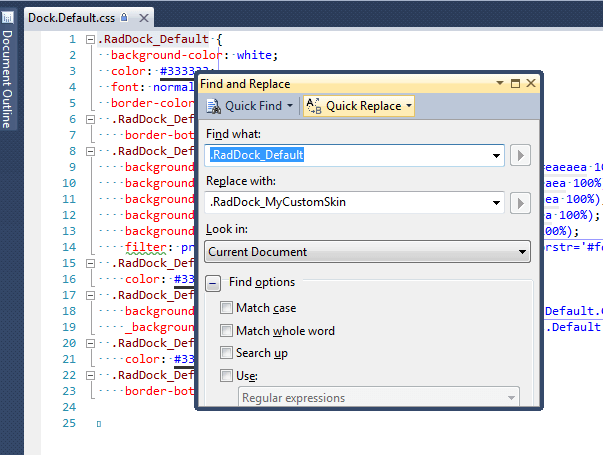Open the Quick Find dropdown arrow
This screenshot has height=455, width=603.
[290, 106]
